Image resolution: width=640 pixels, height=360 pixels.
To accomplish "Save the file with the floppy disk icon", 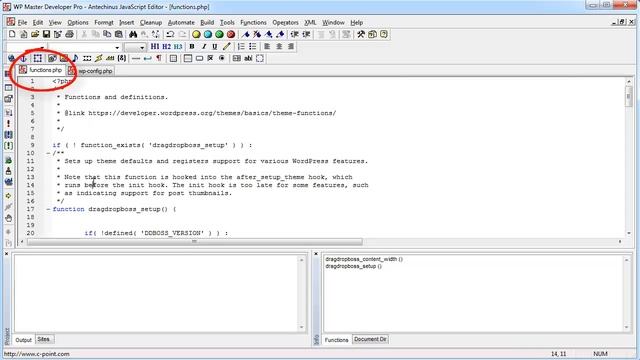I will [46, 34].
